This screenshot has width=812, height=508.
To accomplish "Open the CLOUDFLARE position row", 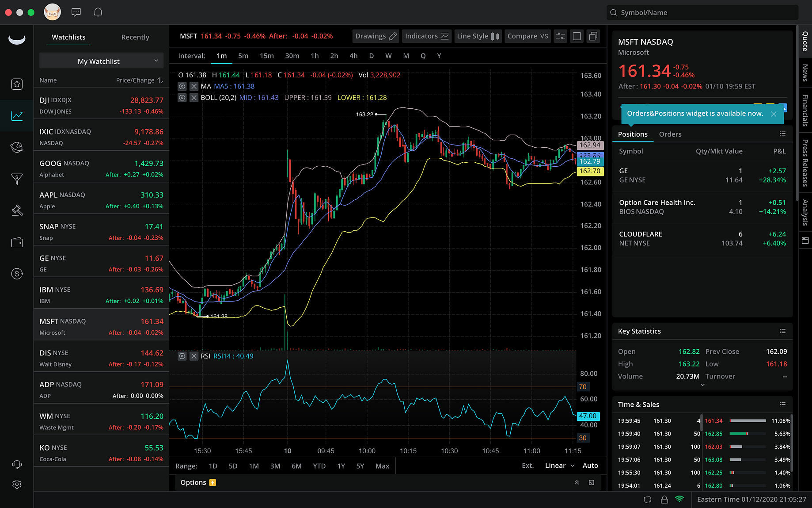I will coord(702,238).
